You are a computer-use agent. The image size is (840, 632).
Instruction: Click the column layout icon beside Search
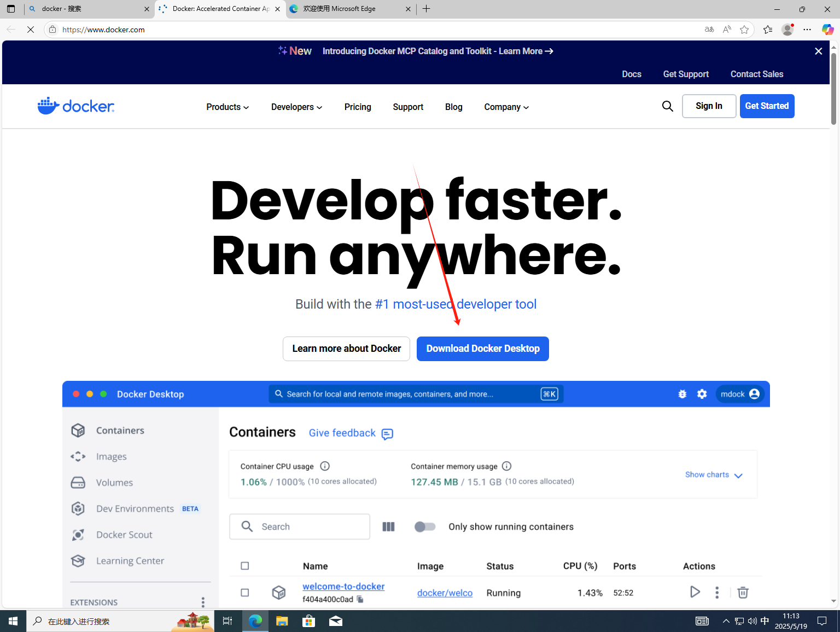click(388, 526)
